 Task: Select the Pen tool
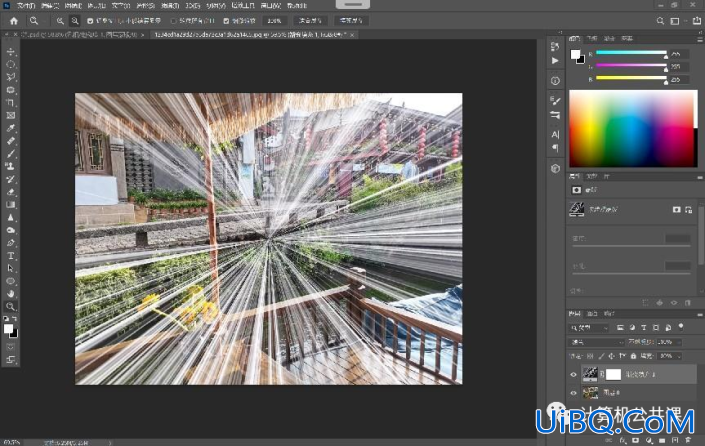coord(10,243)
